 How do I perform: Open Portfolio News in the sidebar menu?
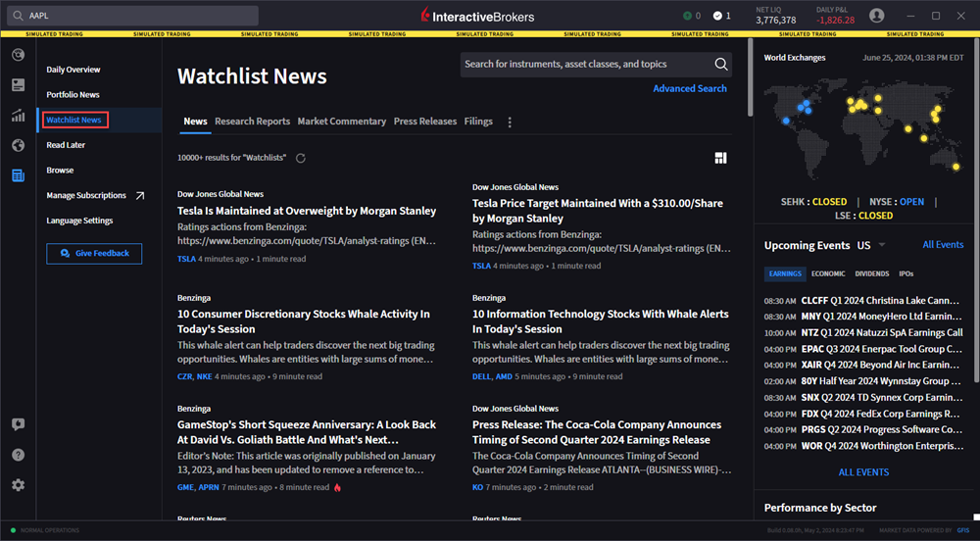click(73, 94)
